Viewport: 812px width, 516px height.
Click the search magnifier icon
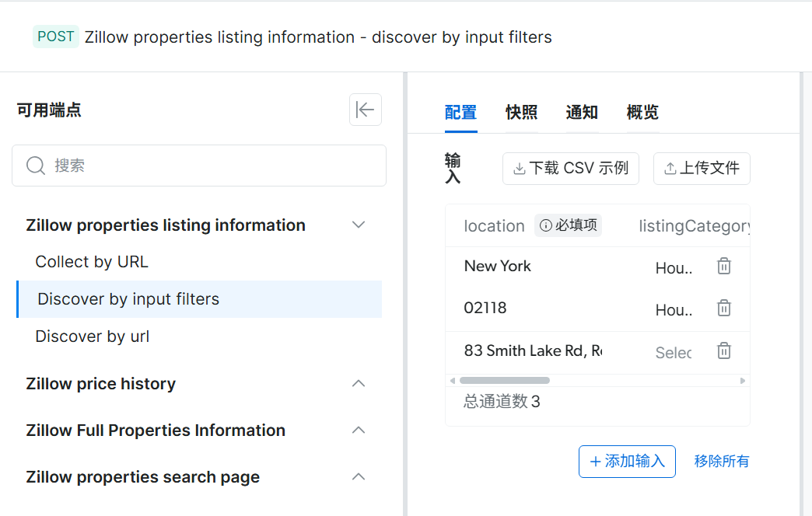(36, 166)
